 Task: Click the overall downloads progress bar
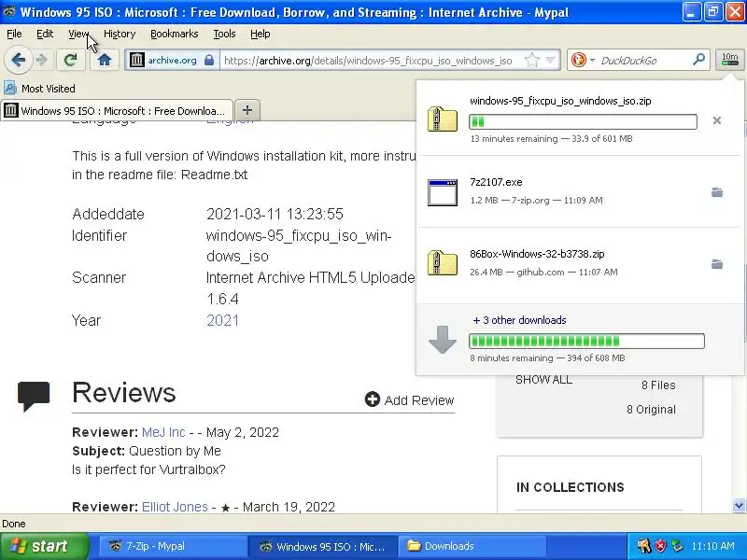coord(587,341)
